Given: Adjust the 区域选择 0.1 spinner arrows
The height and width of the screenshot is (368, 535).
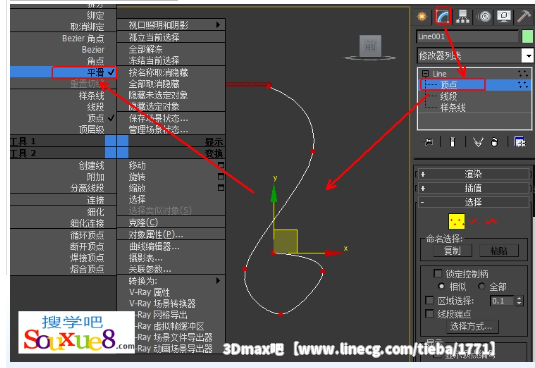Looking at the screenshot, I should pyautogui.click(x=519, y=301).
